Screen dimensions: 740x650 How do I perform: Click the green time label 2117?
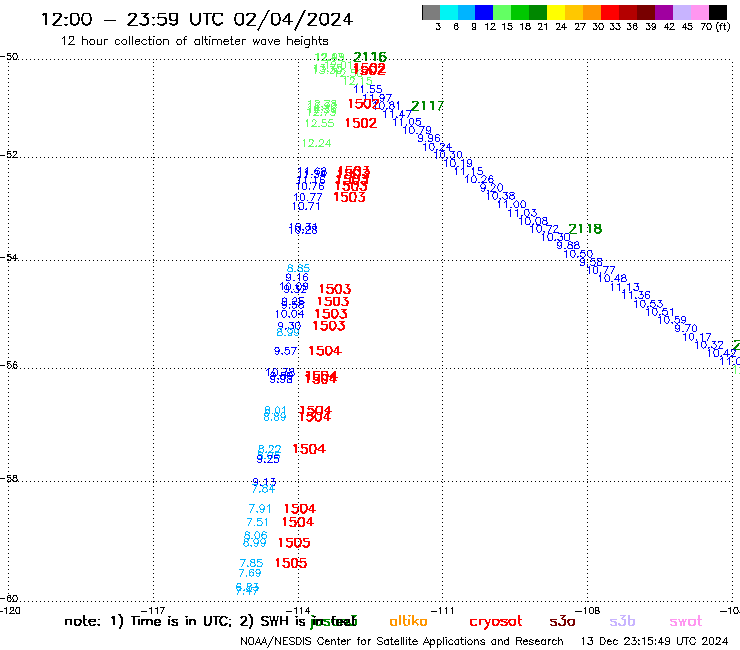point(427,106)
